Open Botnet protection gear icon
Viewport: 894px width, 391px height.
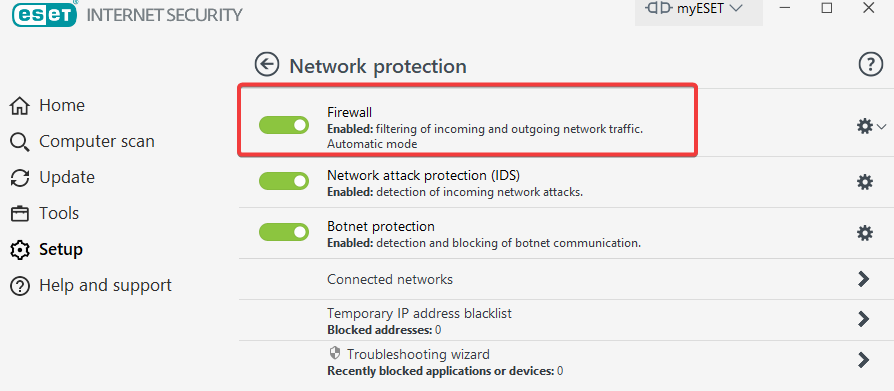point(865,233)
